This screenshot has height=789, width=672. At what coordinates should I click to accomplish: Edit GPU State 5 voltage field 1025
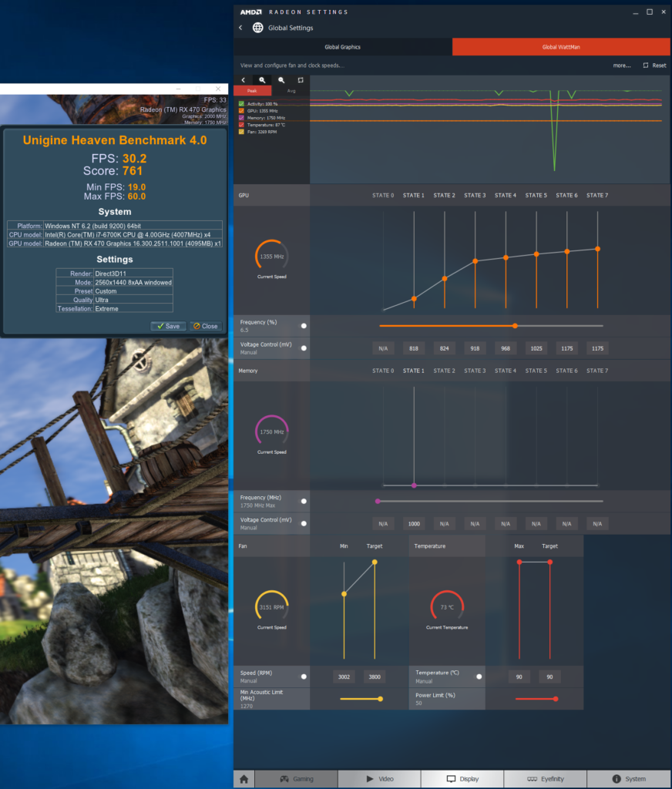(536, 348)
